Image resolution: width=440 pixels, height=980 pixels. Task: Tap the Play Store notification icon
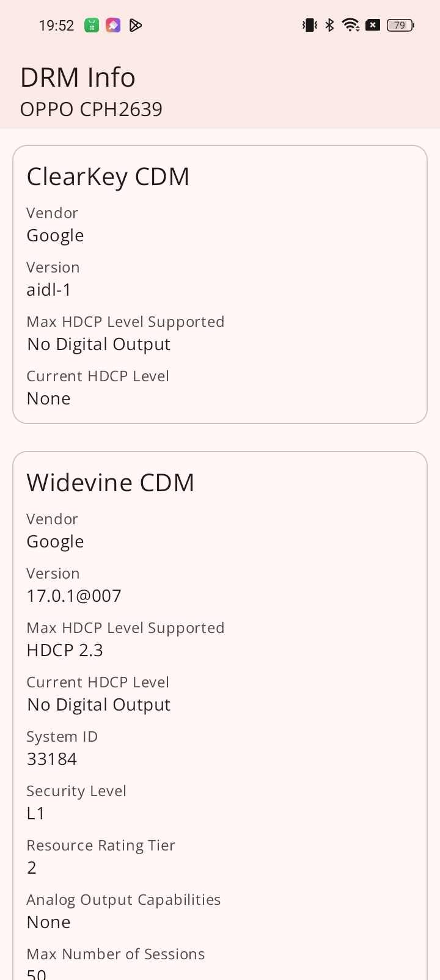(136, 25)
